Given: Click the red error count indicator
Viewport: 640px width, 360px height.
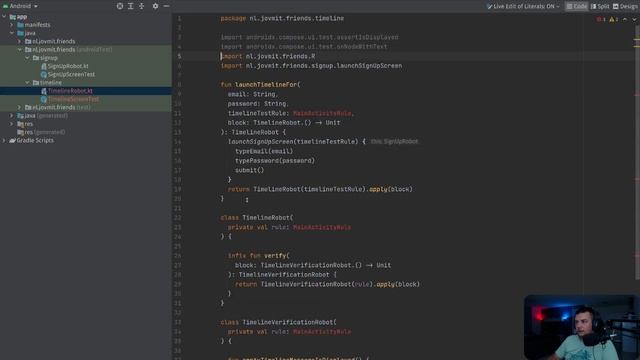Looking at the screenshot, I should [x=601, y=19].
